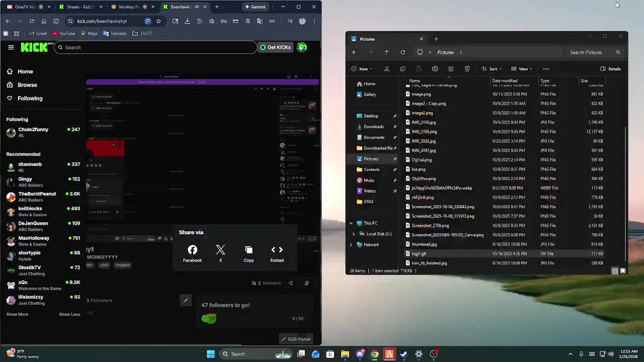Image resolution: width=644 pixels, height=362 pixels.
Task: Bookmark this page with star icon
Action: pyautogui.click(x=158, y=21)
